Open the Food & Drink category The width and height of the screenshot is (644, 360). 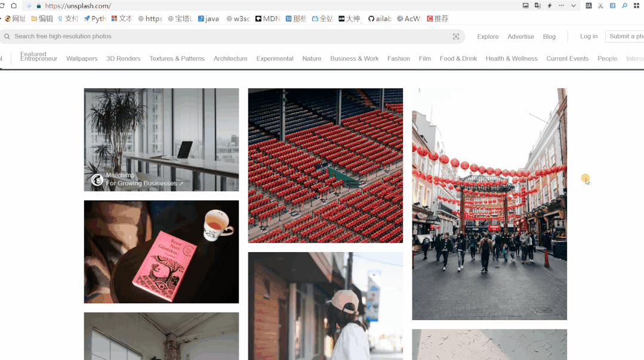click(458, 58)
